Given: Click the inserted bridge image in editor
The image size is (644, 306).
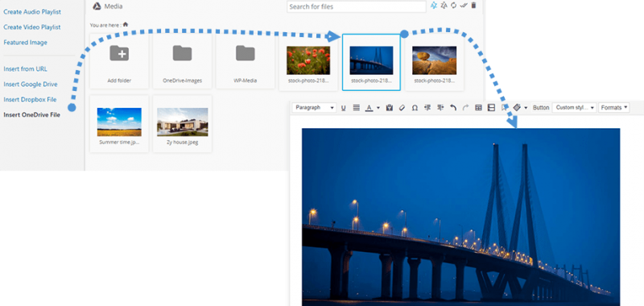Looking at the screenshot, I should coord(460,217).
